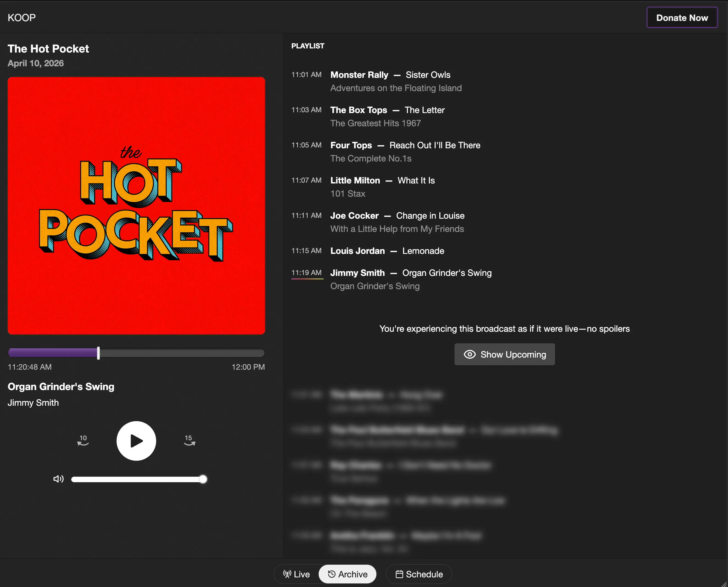The height and width of the screenshot is (587, 728).
Task: Click the 11:20:48 AM current time
Action: point(30,367)
